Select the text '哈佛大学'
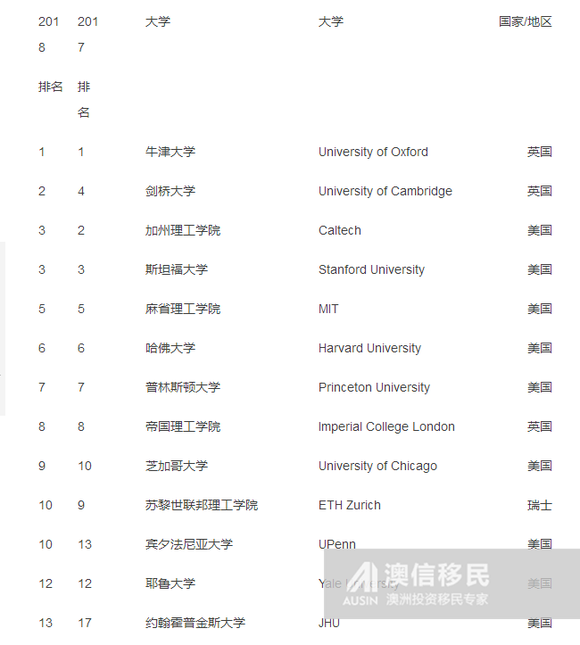Image resolution: width=580 pixels, height=645 pixels. click(170, 348)
